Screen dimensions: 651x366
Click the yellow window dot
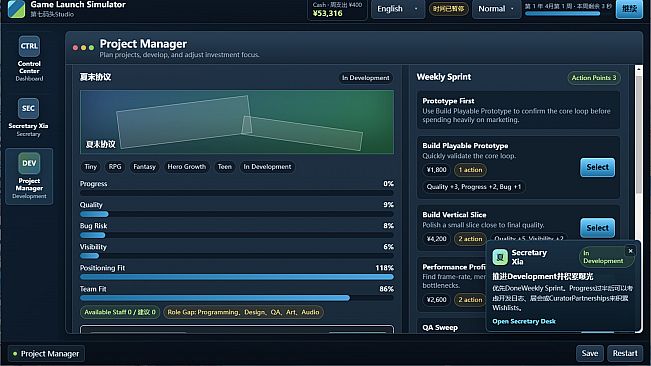click(x=83, y=48)
